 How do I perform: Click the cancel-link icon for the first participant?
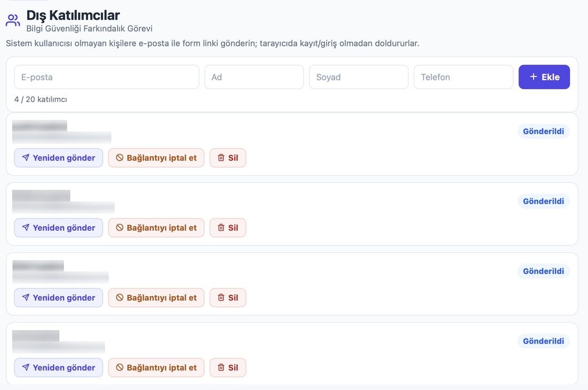[120, 158]
